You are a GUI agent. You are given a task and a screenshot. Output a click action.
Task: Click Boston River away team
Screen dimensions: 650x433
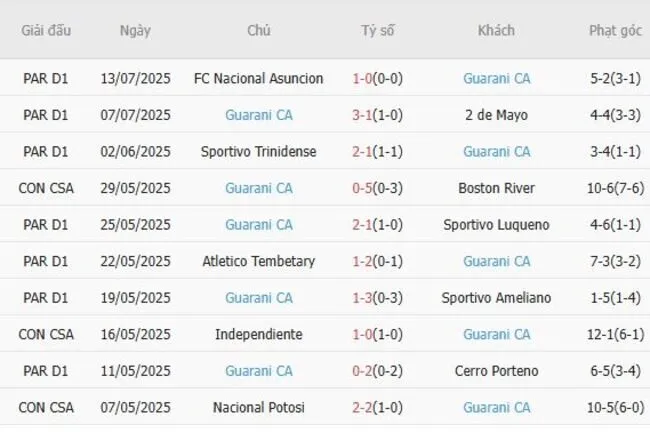point(497,188)
